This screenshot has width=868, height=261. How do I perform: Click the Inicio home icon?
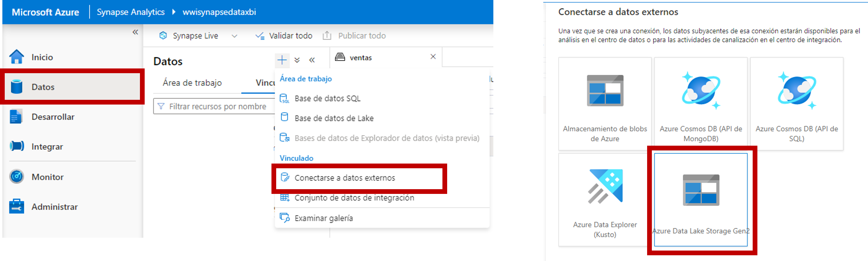(x=17, y=57)
